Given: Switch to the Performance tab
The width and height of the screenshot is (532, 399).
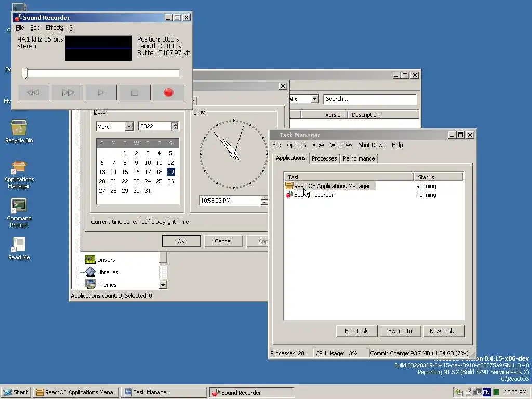Looking at the screenshot, I should tap(359, 158).
